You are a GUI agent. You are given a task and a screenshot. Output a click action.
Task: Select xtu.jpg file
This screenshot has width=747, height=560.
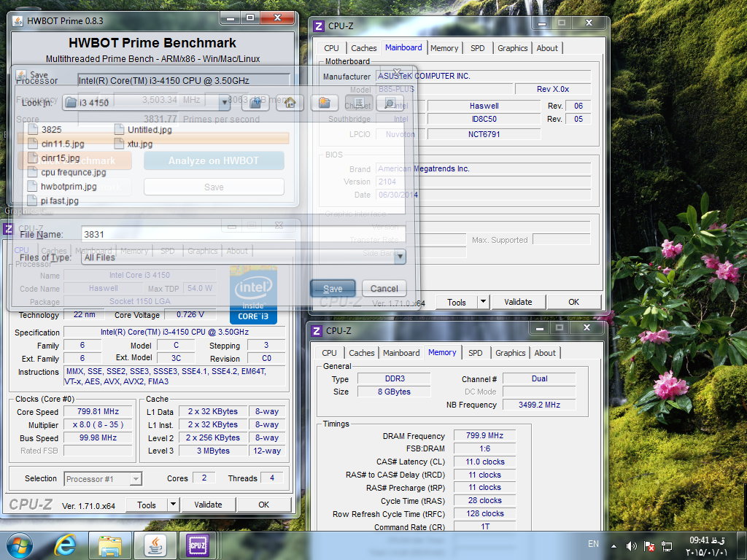click(134, 144)
